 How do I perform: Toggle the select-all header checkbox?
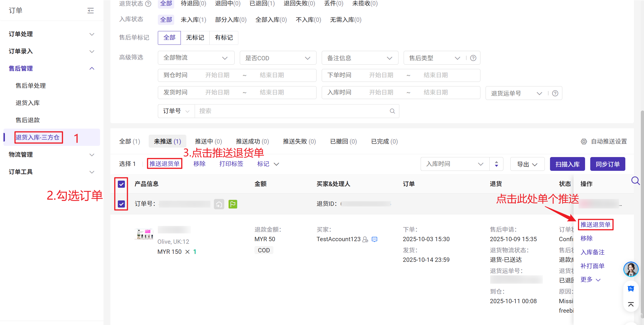point(121,184)
